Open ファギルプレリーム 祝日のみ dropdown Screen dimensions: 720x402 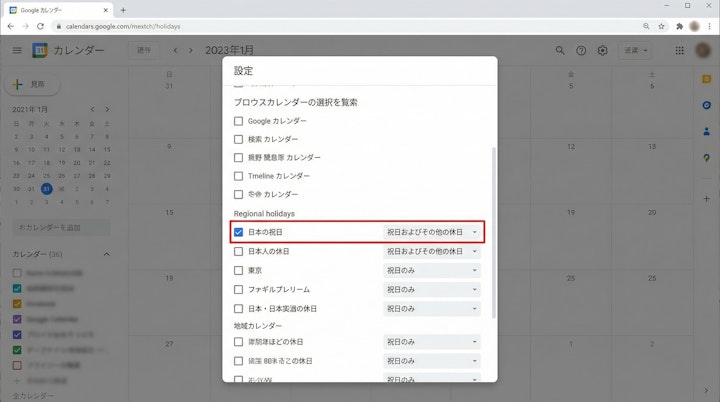432,289
